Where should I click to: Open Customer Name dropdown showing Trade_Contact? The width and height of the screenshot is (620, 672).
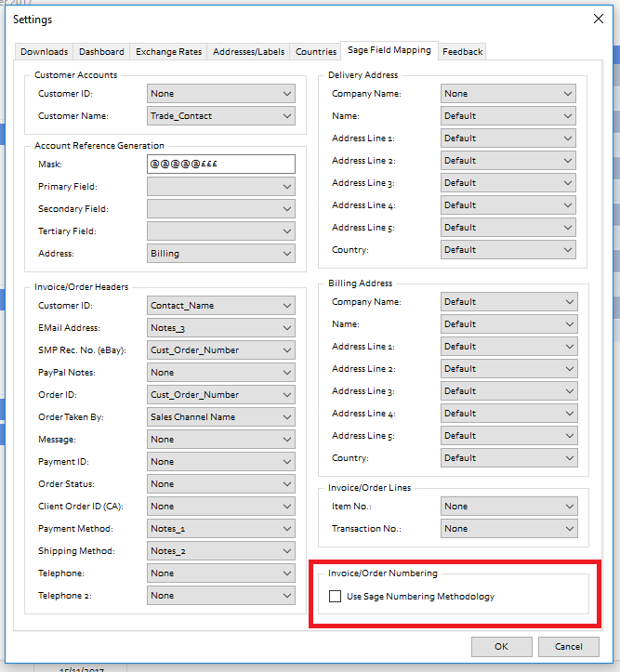click(x=221, y=115)
